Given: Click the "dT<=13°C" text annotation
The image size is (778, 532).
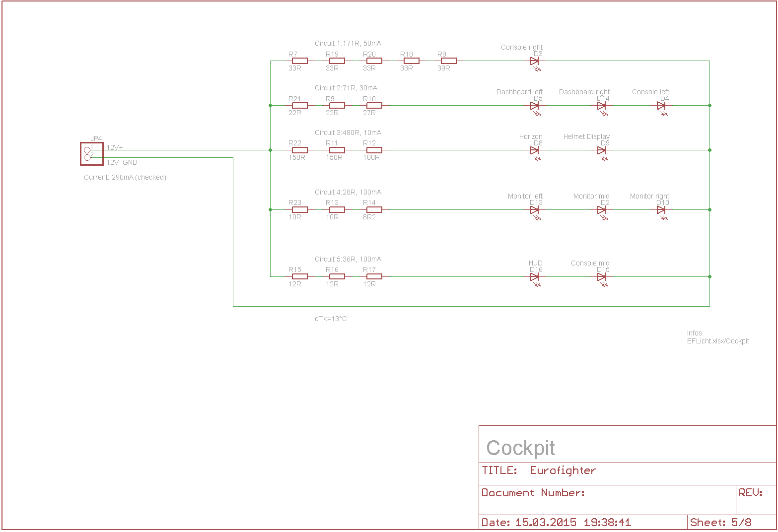Looking at the screenshot, I should point(331,319).
